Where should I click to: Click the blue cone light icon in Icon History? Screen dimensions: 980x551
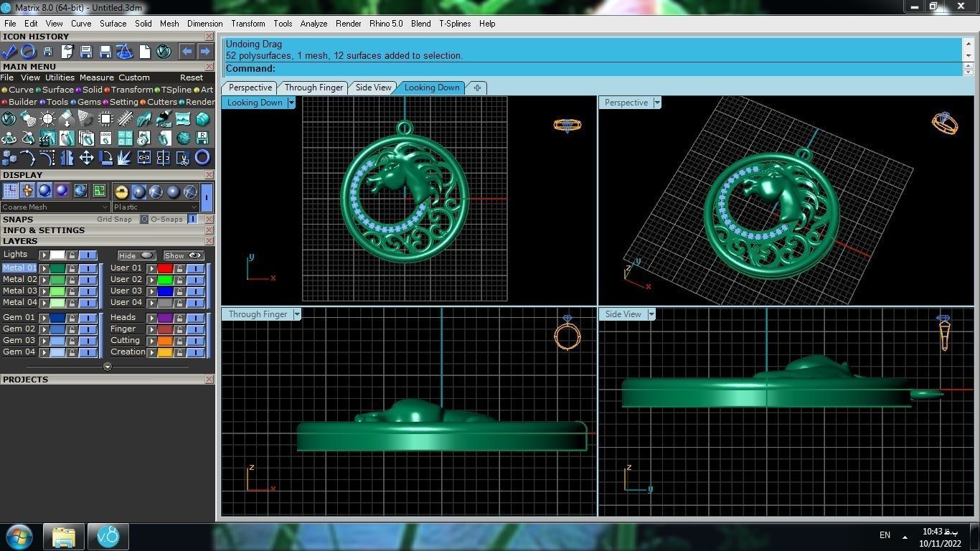pos(125,52)
